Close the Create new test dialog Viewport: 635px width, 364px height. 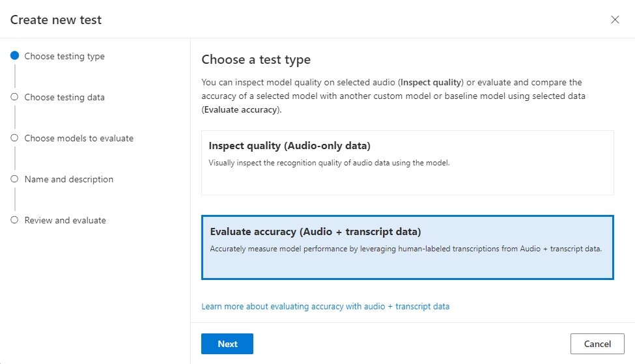(x=615, y=20)
